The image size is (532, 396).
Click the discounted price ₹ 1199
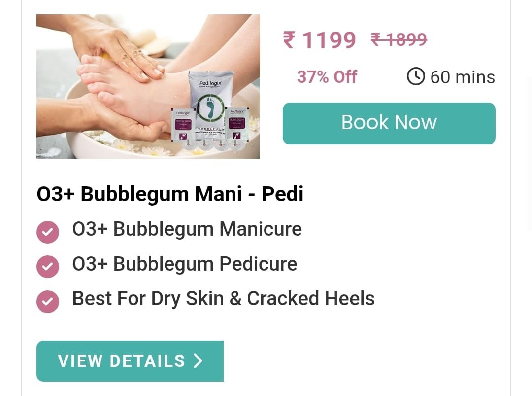click(319, 40)
